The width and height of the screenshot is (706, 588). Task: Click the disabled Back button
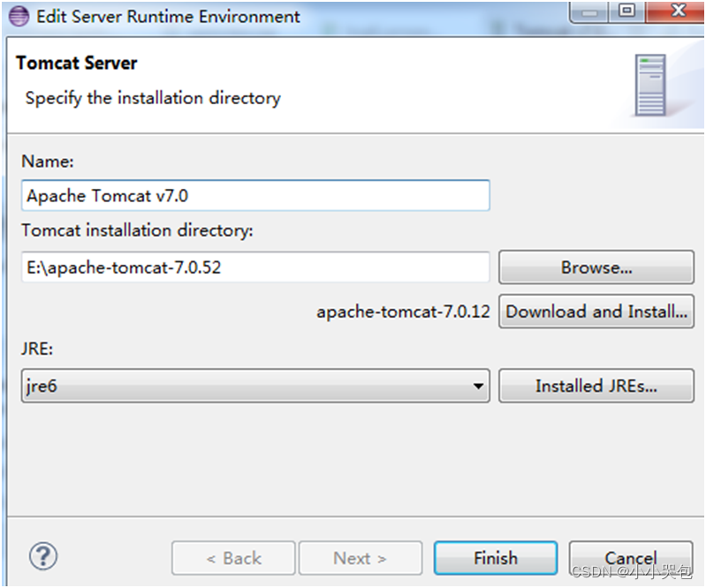(233, 558)
